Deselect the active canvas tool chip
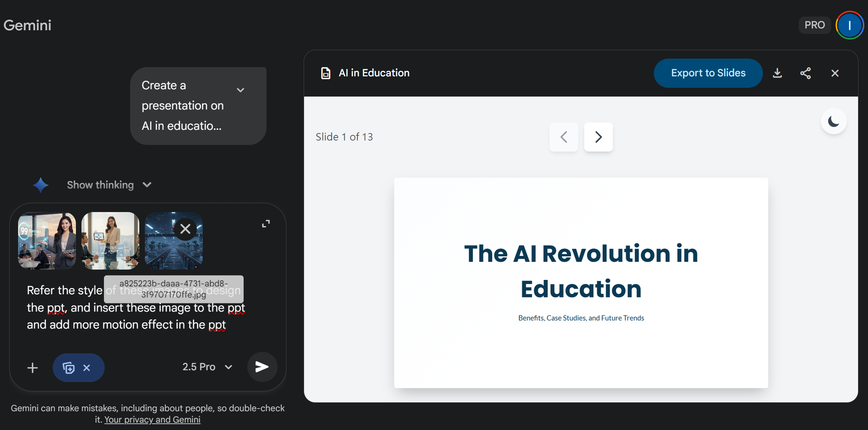The height and width of the screenshot is (430, 868). [87, 368]
